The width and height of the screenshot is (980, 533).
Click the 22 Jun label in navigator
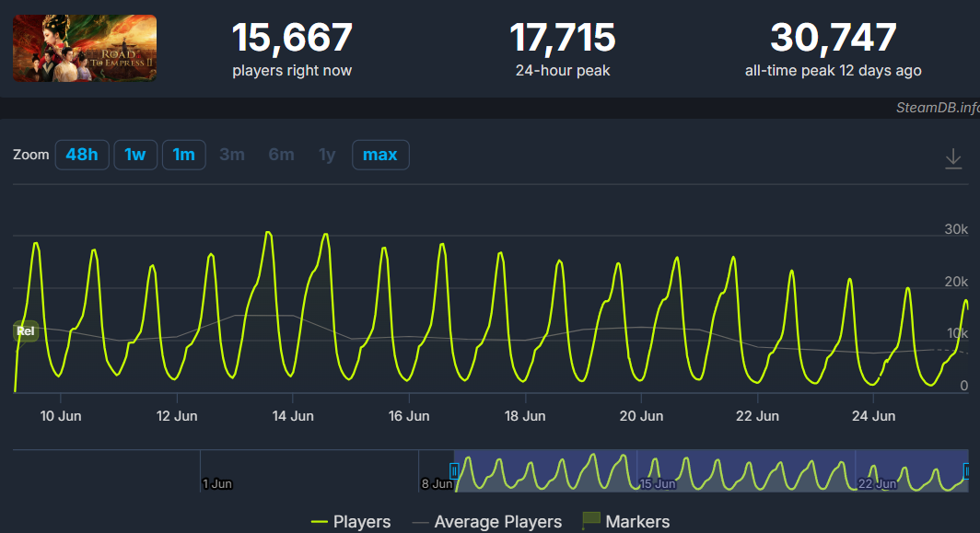pos(878,483)
